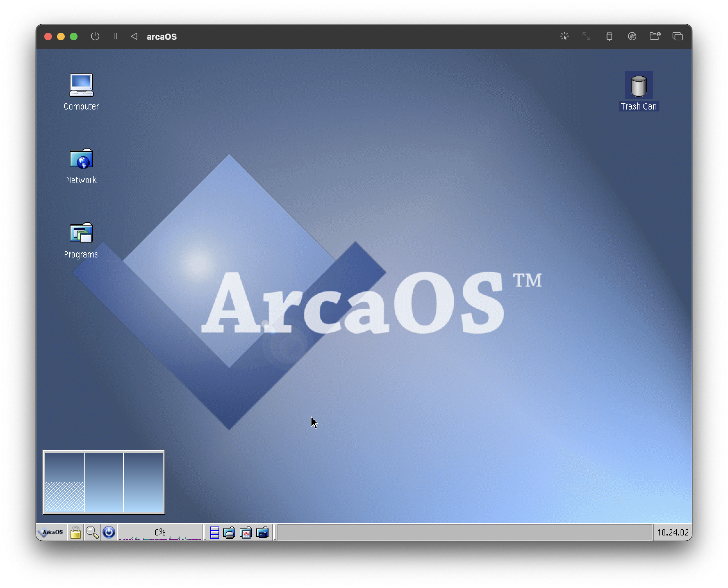Click the 'Programs' icon label text

81,254
